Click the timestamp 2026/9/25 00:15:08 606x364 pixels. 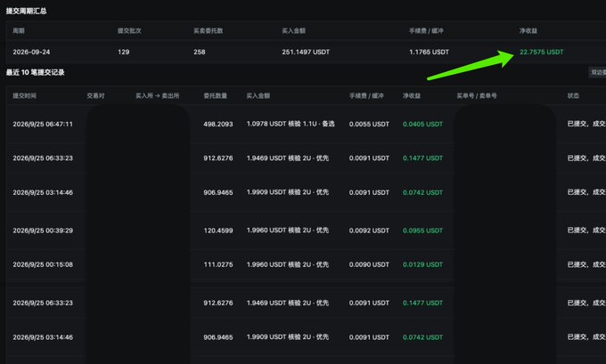(x=43, y=264)
